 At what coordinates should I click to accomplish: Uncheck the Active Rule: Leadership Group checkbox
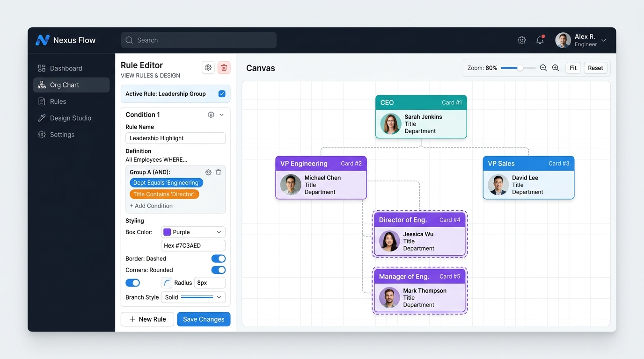coord(222,94)
